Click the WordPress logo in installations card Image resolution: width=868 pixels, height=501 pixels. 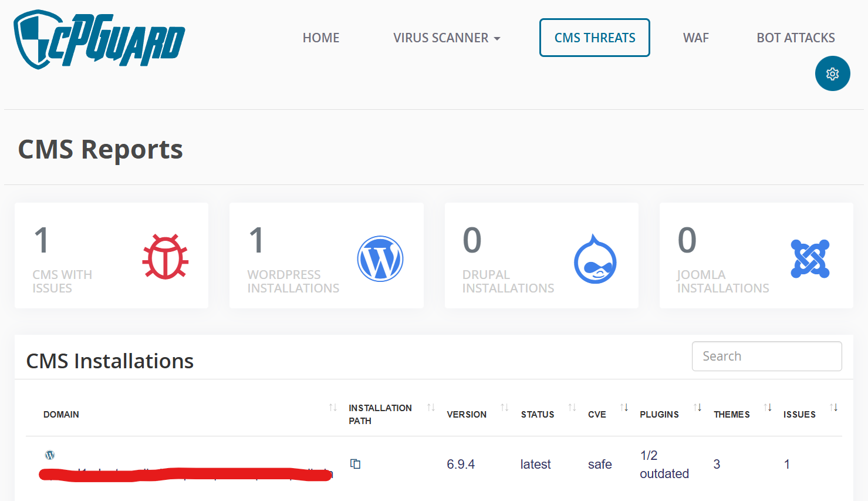point(380,258)
